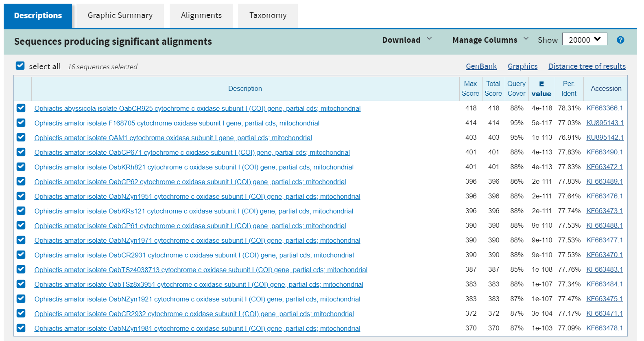Open accession KF663490.1 link
Image resolution: width=644 pixels, height=341 pixels.
[x=605, y=152]
